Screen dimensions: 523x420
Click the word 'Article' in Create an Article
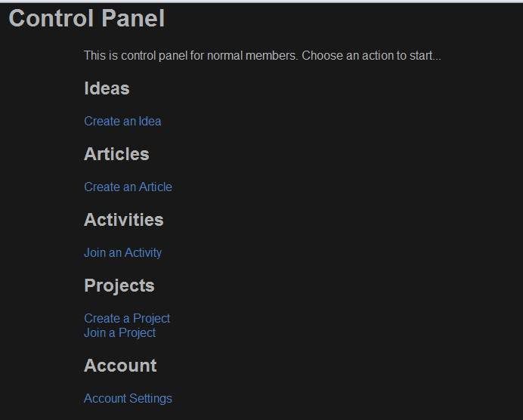[x=156, y=187]
